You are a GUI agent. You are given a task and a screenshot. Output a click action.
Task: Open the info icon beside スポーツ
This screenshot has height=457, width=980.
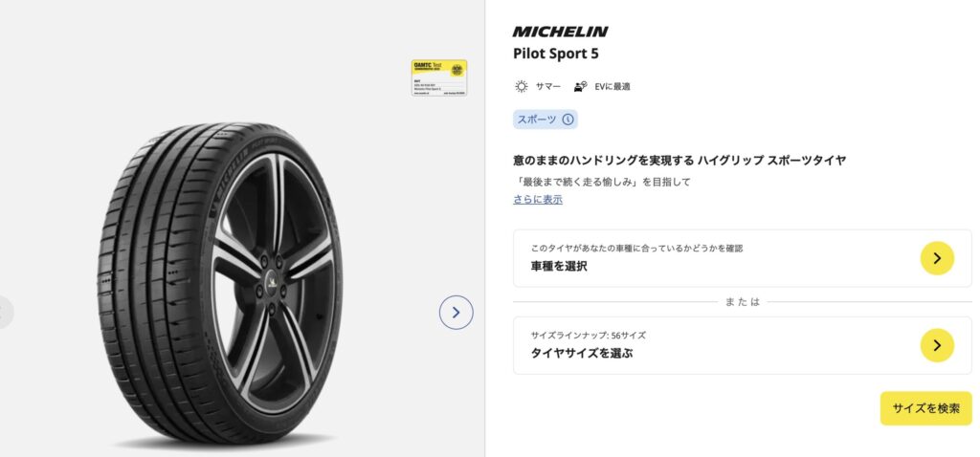point(568,120)
